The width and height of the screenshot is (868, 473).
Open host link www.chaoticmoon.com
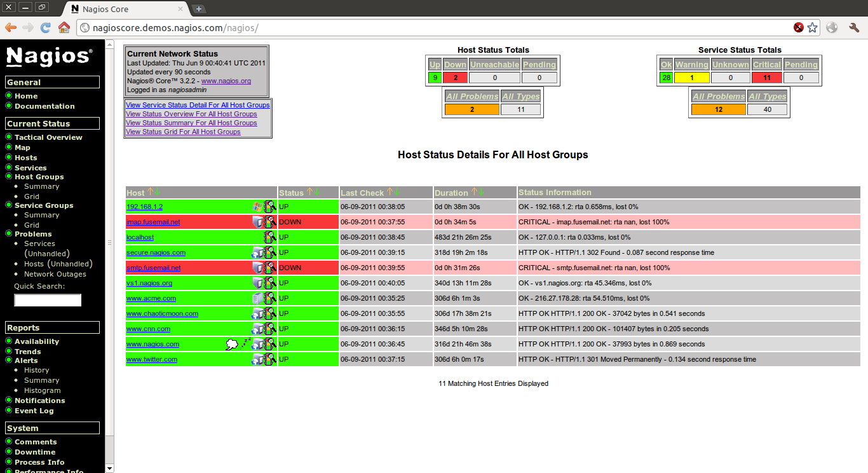[x=162, y=313]
